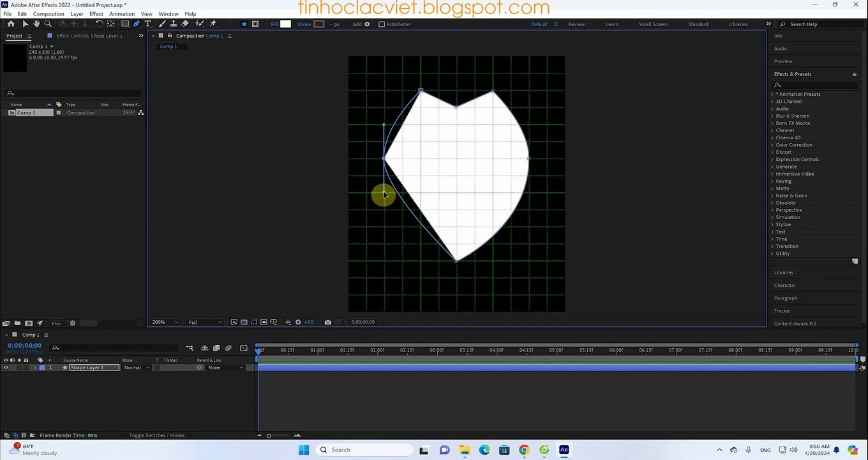
Task: Show channel and color management settings
Action: click(288, 322)
